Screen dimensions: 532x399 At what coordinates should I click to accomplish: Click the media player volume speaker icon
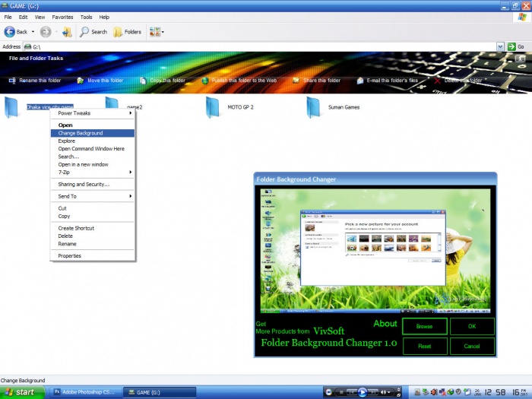click(x=383, y=392)
